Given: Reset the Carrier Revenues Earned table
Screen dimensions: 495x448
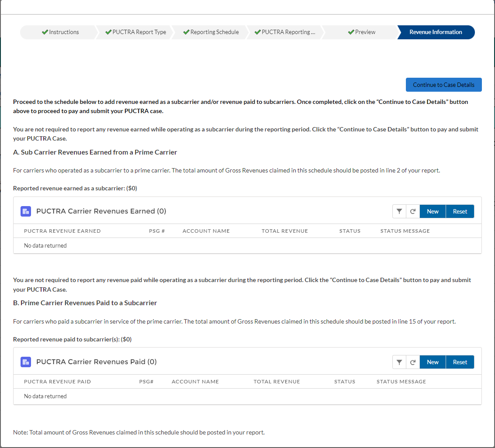Looking at the screenshot, I should coord(460,211).
